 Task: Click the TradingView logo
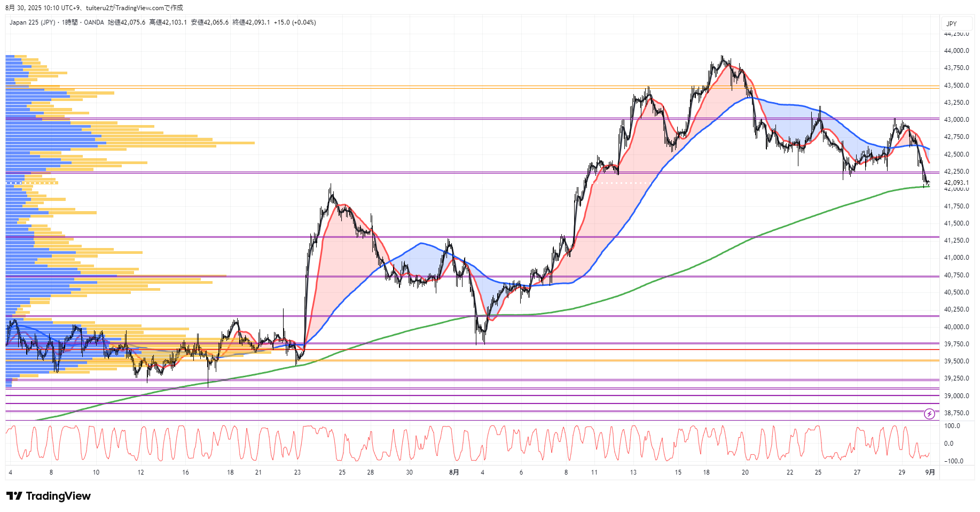[x=49, y=496]
